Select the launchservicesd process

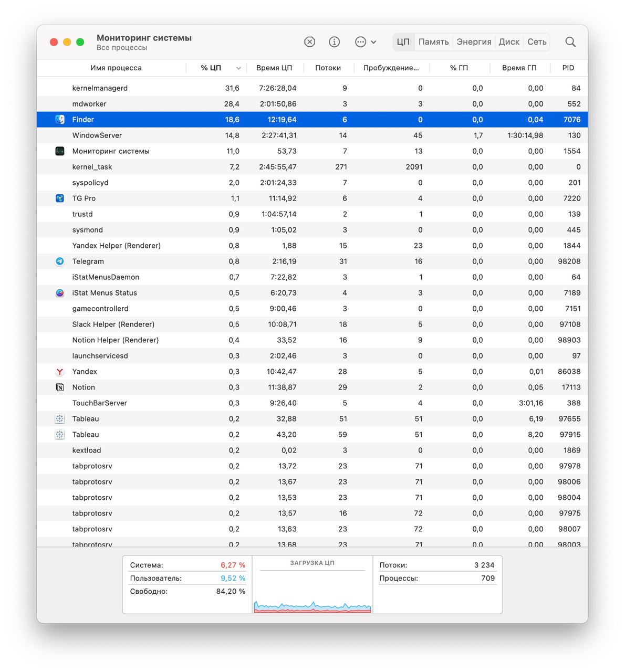click(312, 356)
